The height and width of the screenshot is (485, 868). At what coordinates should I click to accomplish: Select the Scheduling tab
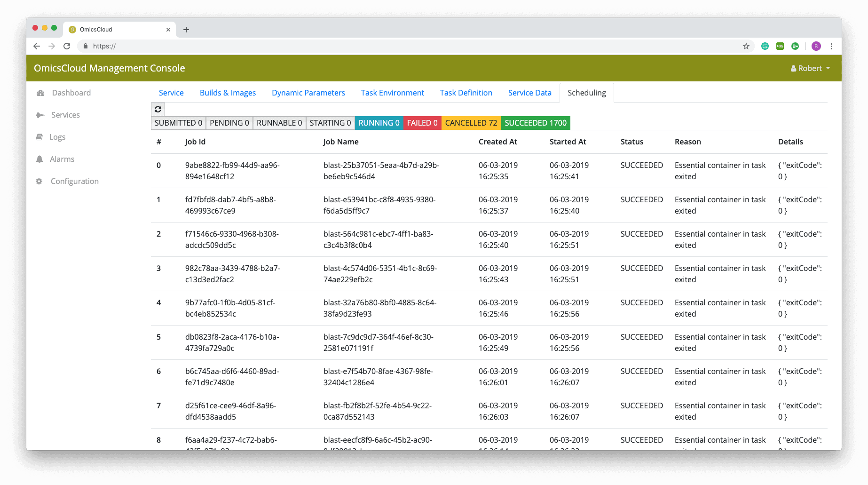[587, 93]
